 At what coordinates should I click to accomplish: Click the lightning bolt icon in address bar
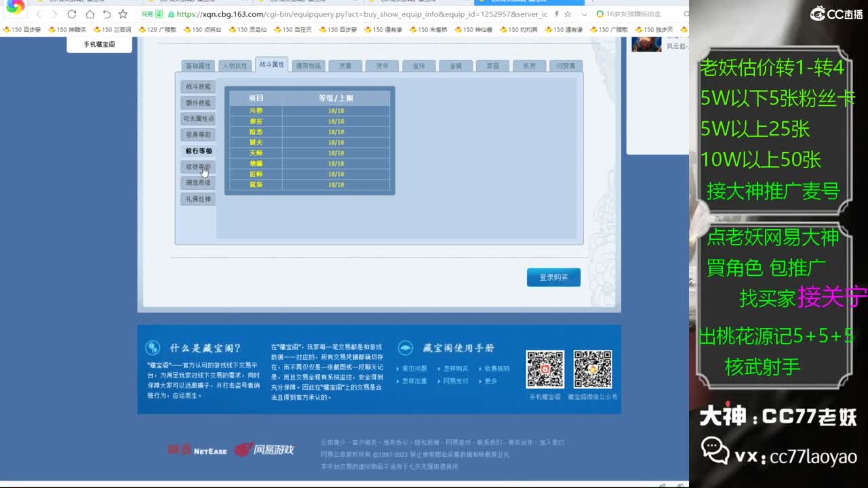[x=557, y=14]
